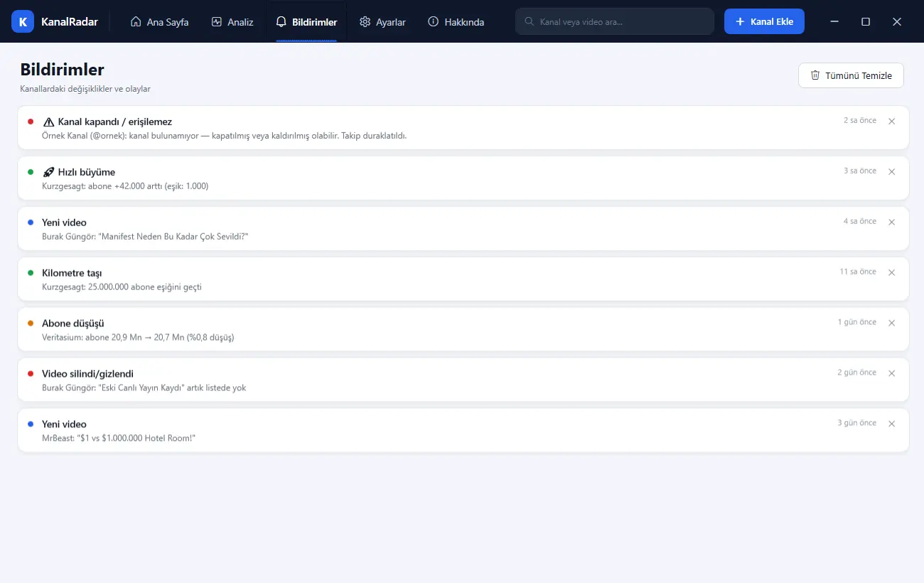Go to the Hakkında info tab
Viewport: 924px width, 583px height.
[x=456, y=22]
